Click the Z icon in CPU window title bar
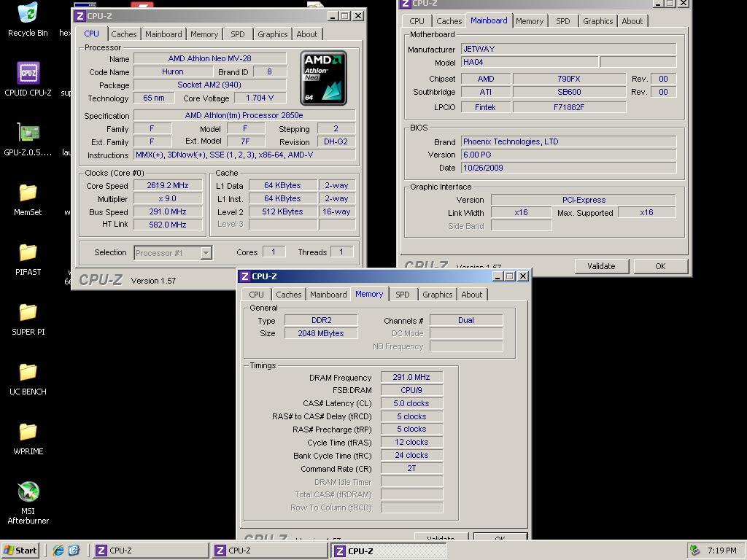 80,16
